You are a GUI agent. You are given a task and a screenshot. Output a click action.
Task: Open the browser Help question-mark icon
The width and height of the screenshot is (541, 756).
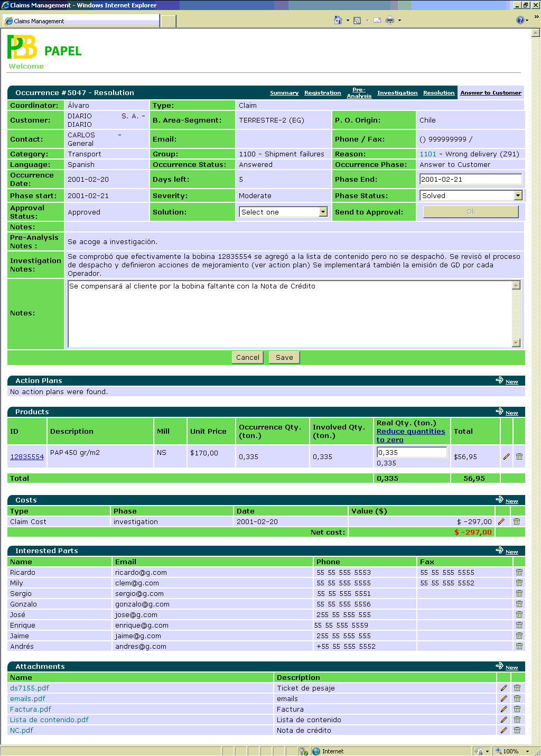click(520, 20)
